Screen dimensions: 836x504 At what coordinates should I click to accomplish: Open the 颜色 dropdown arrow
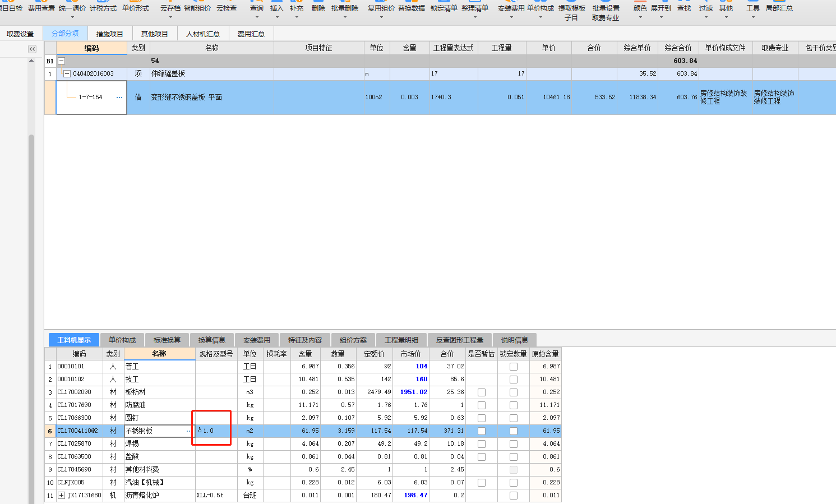tap(640, 17)
